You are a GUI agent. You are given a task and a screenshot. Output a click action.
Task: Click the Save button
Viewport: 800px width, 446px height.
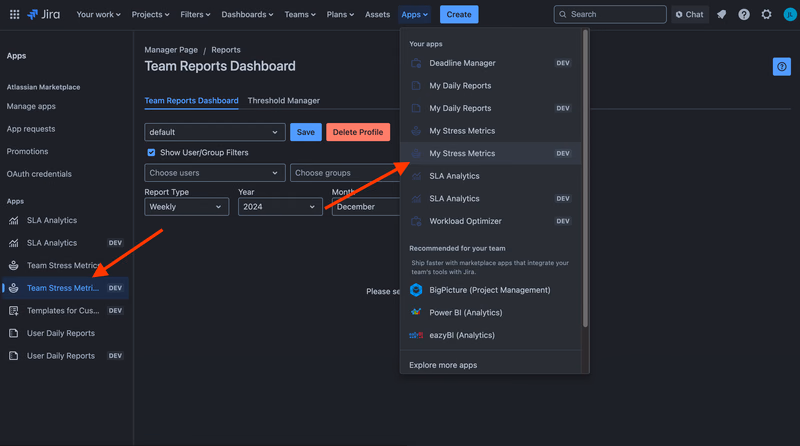(x=306, y=132)
